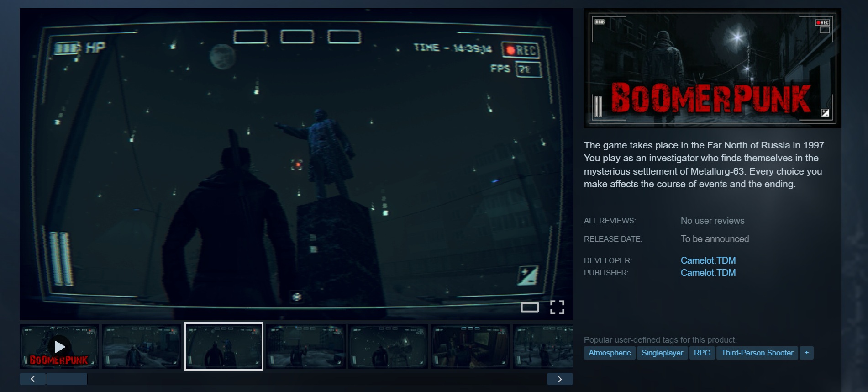Click the 'To be announced' release date
The image size is (868, 392).
(x=715, y=239)
